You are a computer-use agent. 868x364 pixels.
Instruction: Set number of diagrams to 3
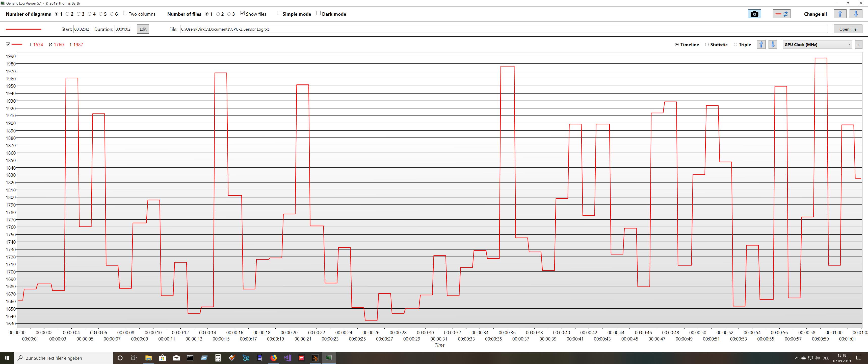78,14
